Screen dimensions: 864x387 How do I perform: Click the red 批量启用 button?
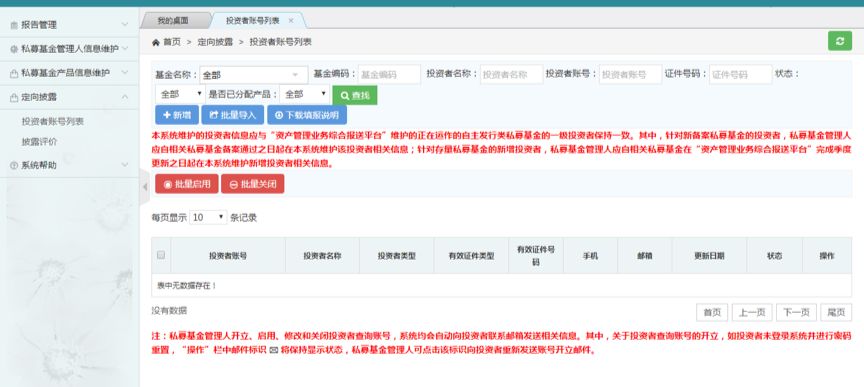pos(187,184)
